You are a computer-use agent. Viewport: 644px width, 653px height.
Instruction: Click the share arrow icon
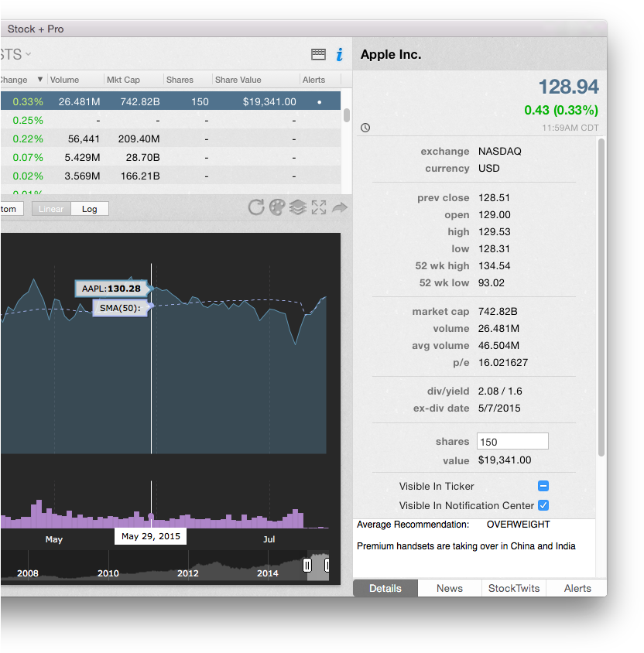pyautogui.click(x=340, y=207)
